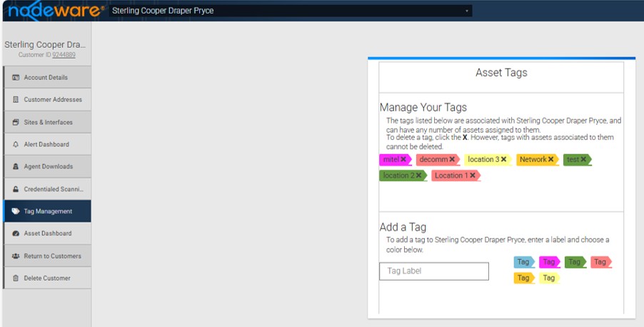The width and height of the screenshot is (644, 327).
Task: Click the Customer ID 9244889 link
Action: (x=64, y=55)
